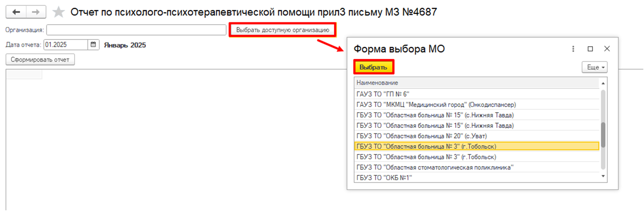
Task: Select Областная больница № 20 (с.Уват) row
Action: click(x=421, y=136)
